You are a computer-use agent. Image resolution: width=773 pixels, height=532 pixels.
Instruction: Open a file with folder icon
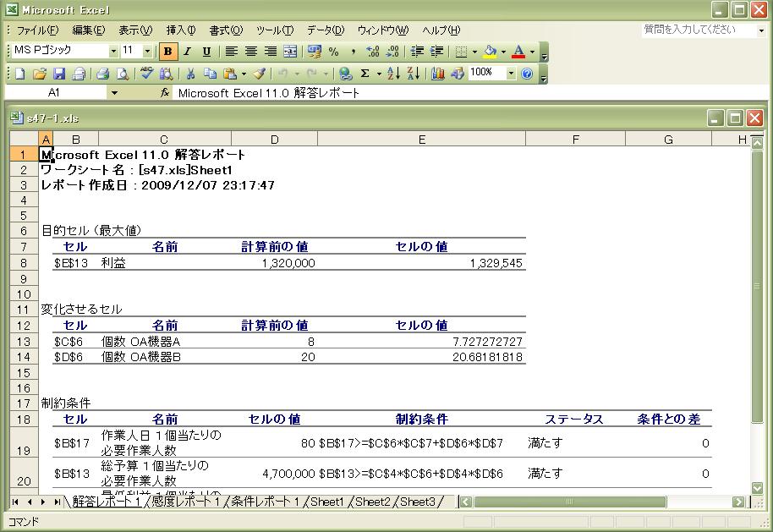click(40, 74)
